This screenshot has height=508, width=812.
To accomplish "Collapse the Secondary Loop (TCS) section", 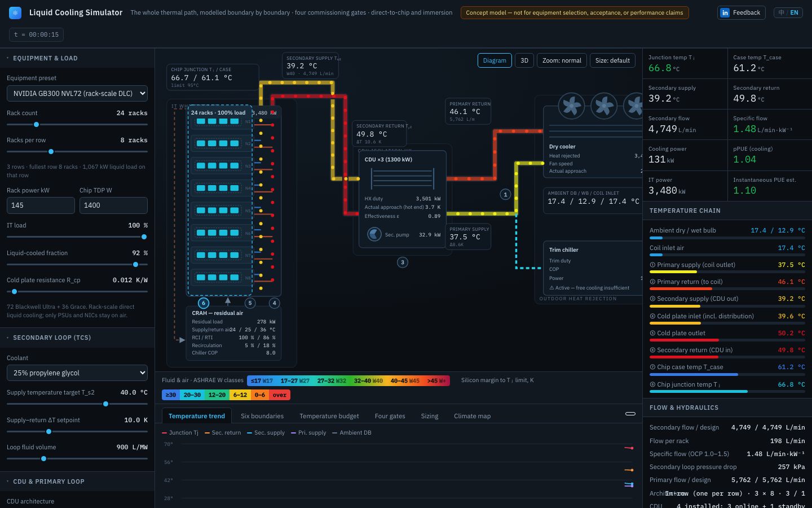I will tap(77, 338).
